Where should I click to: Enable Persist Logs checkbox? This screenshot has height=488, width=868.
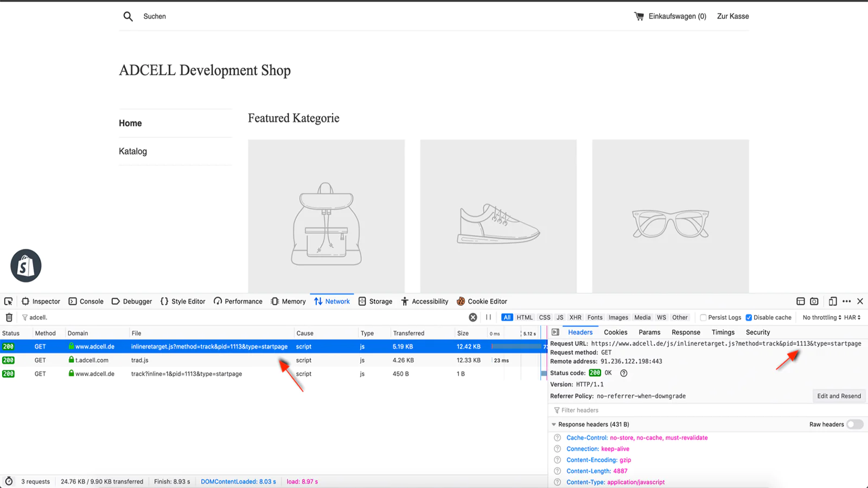703,318
